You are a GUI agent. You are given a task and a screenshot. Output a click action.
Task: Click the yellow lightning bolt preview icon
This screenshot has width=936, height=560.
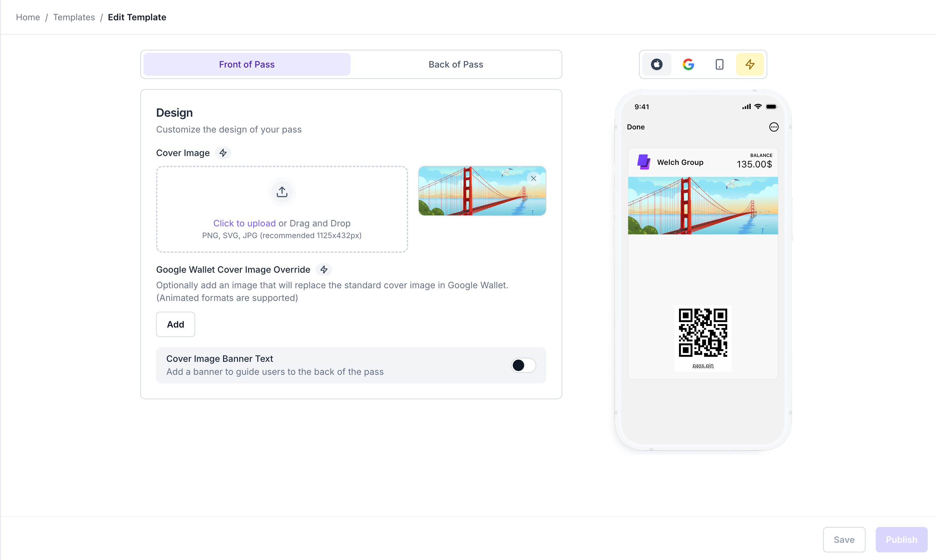pos(750,64)
